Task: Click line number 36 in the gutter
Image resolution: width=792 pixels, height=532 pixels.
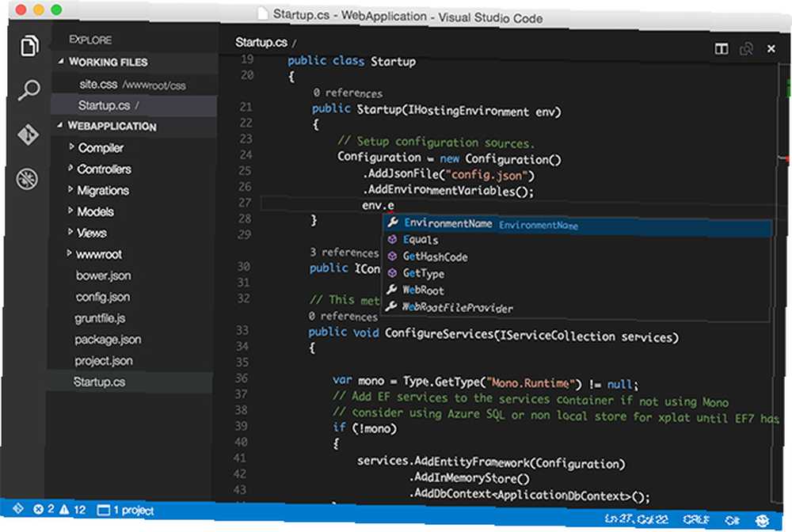Action: [242, 378]
